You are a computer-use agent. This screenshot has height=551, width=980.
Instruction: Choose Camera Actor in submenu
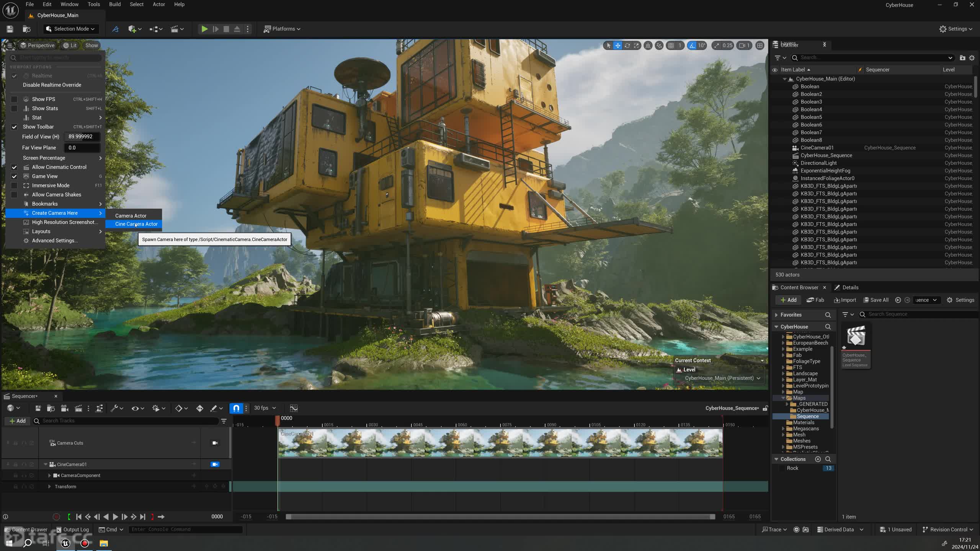click(x=134, y=216)
